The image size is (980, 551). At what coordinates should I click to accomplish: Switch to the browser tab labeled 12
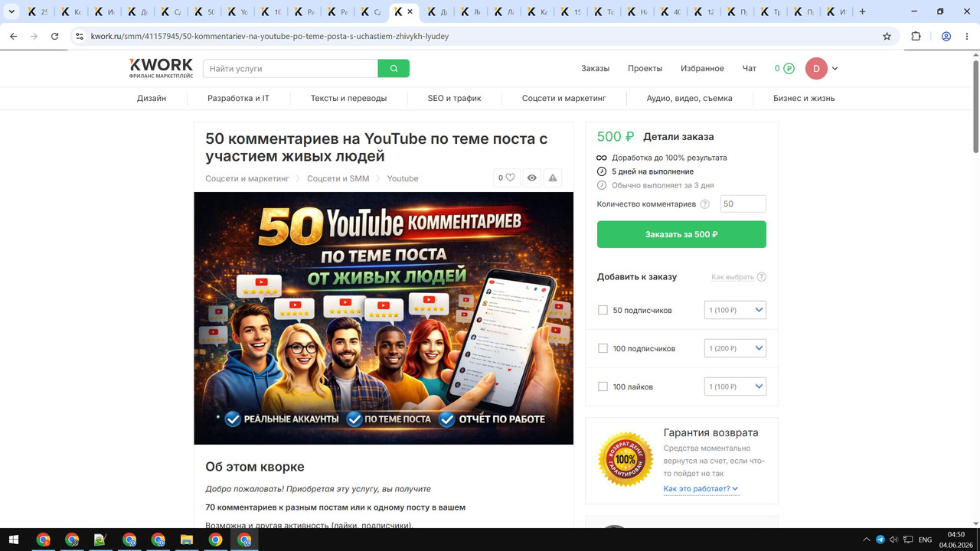coord(703,11)
